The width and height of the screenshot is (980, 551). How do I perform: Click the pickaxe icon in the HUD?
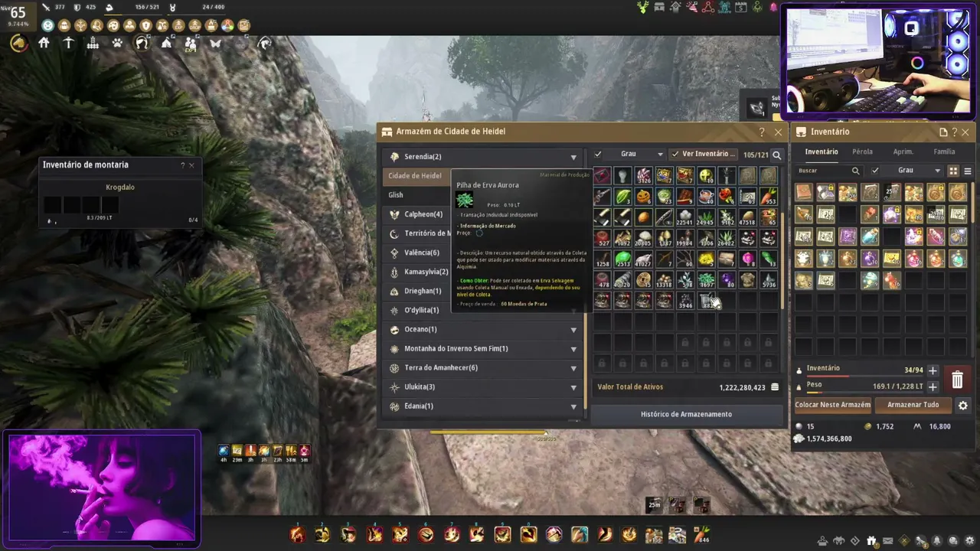(68, 44)
